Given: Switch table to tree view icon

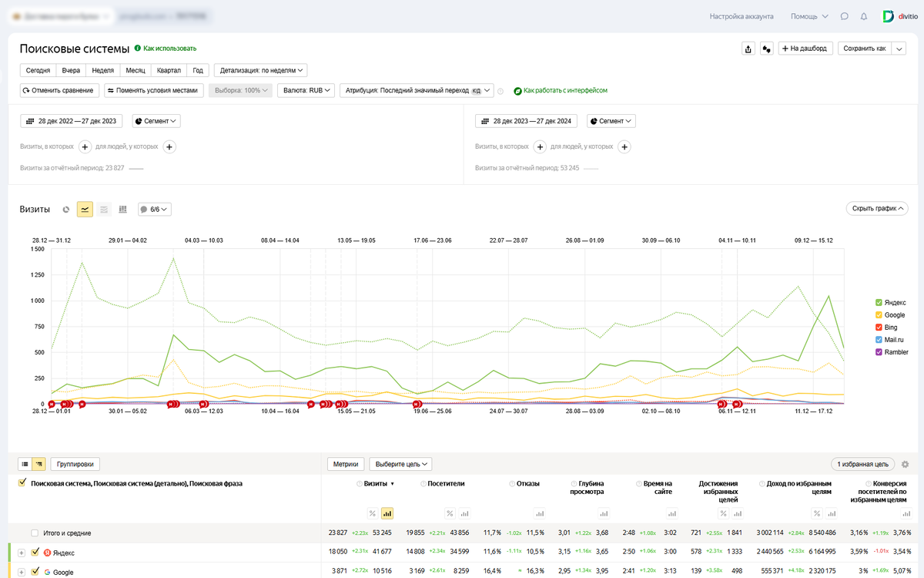Looking at the screenshot, I should click(x=38, y=464).
